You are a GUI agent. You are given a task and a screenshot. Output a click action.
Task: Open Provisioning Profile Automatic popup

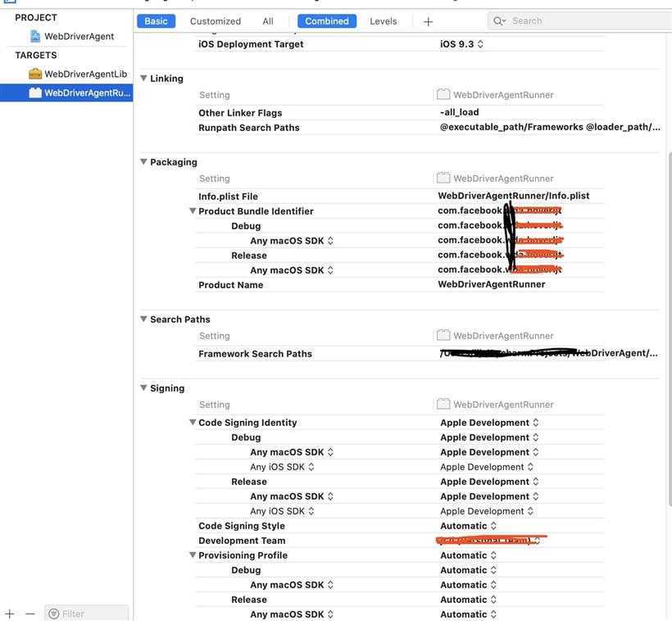point(469,555)
